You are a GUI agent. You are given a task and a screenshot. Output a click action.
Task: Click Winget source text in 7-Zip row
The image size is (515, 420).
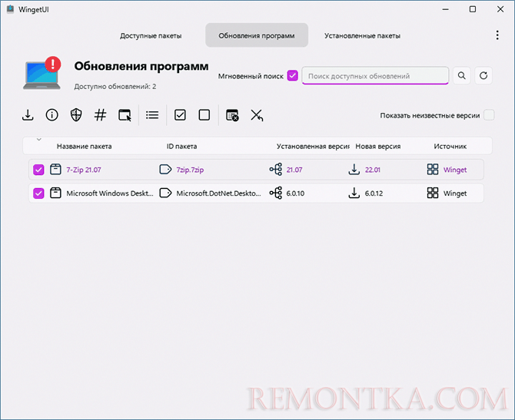[x=455, y=170]
